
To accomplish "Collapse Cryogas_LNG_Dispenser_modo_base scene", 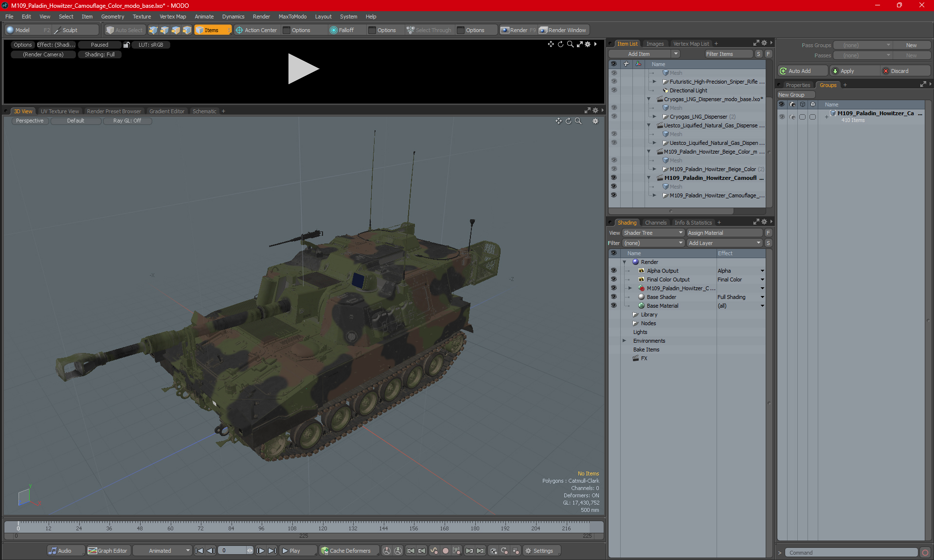I will pos(648,99).
